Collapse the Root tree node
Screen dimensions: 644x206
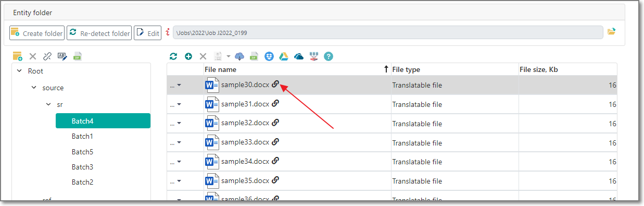[19, 71]
